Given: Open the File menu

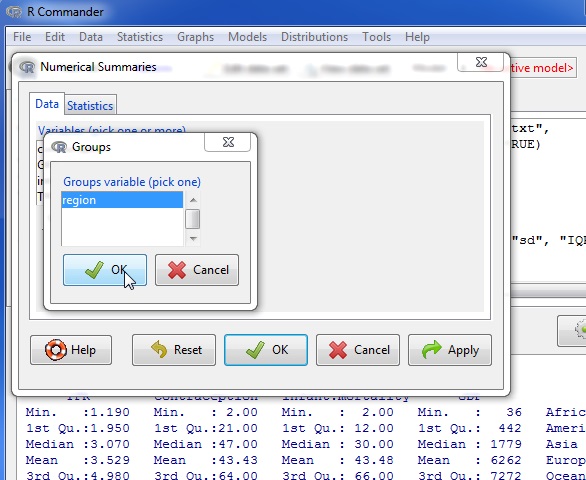Looking at the screenshot, I should click(22, 37).
